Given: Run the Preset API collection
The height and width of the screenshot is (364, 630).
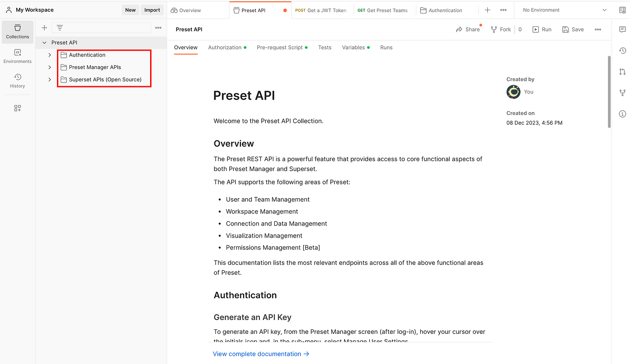Looking at the screenshot, I should tap(542, 29).
